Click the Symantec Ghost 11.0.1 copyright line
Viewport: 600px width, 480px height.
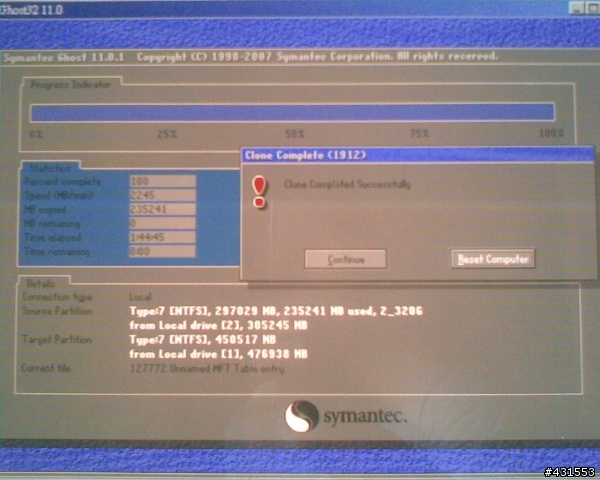pyautogui.click(x=251, y=57)
